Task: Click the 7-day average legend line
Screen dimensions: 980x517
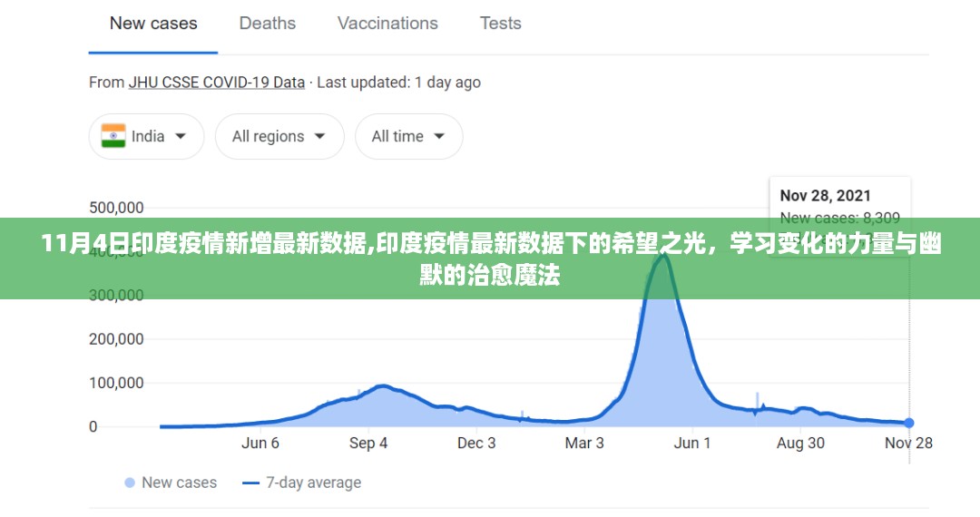Action: pos(251,483)
